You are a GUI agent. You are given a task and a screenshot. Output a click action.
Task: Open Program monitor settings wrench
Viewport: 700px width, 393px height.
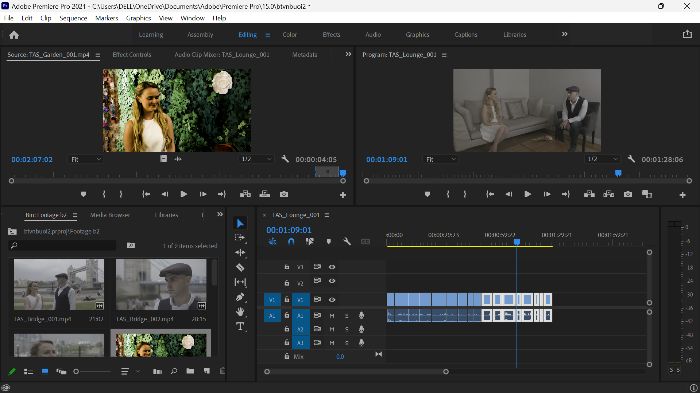click(x=631, y=159)
